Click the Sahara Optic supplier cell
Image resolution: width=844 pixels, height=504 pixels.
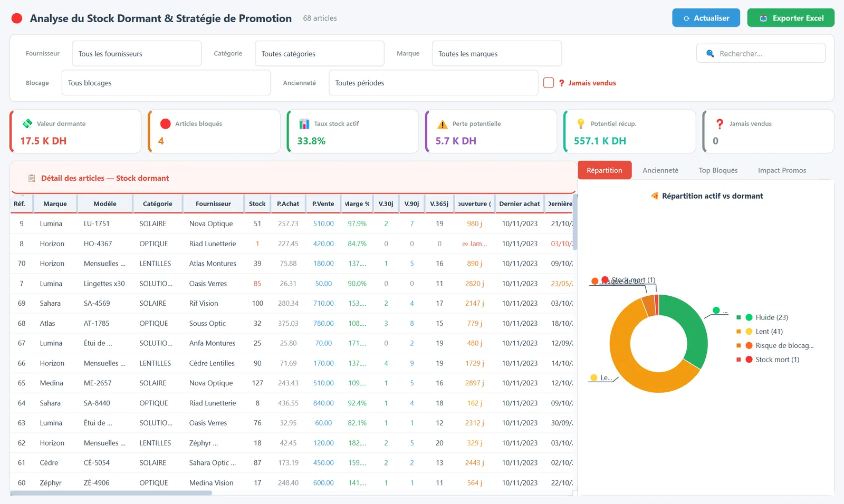(213, 463)
